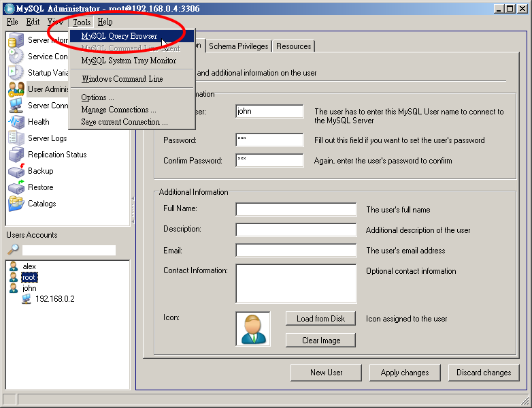Viewport: 532px width, 408px height.
Task: Click the Restore sidebar icon
Action: click(16, 187)
